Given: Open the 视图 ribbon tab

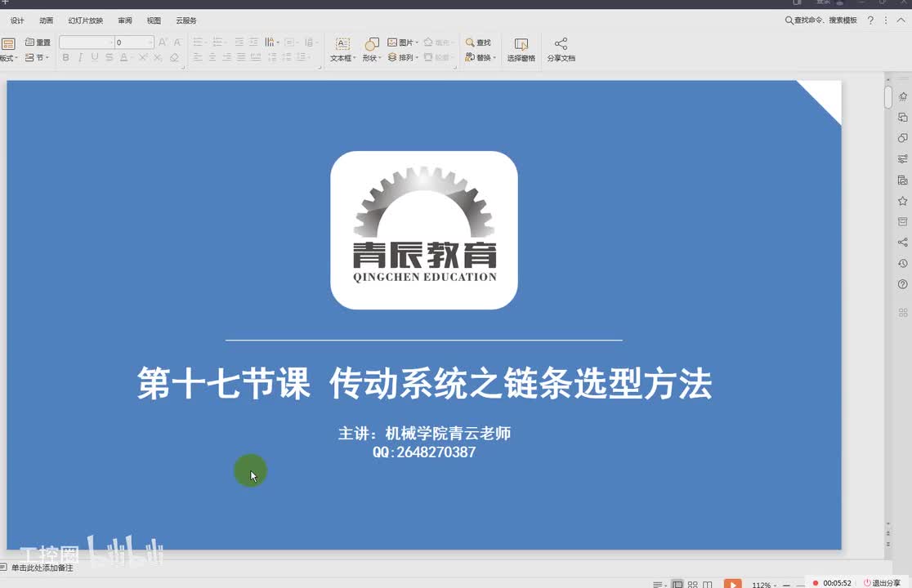Looking at the screenshot, I should (154, 20).
